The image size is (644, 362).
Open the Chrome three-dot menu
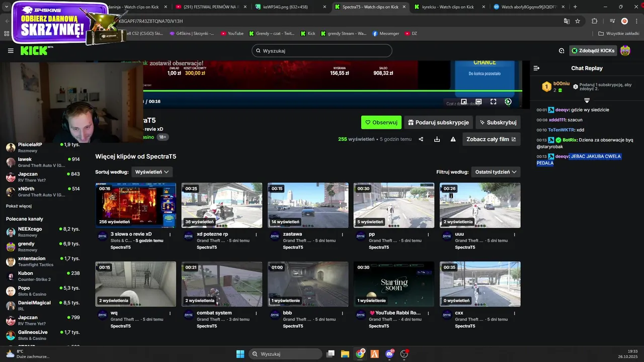[636, 21]
